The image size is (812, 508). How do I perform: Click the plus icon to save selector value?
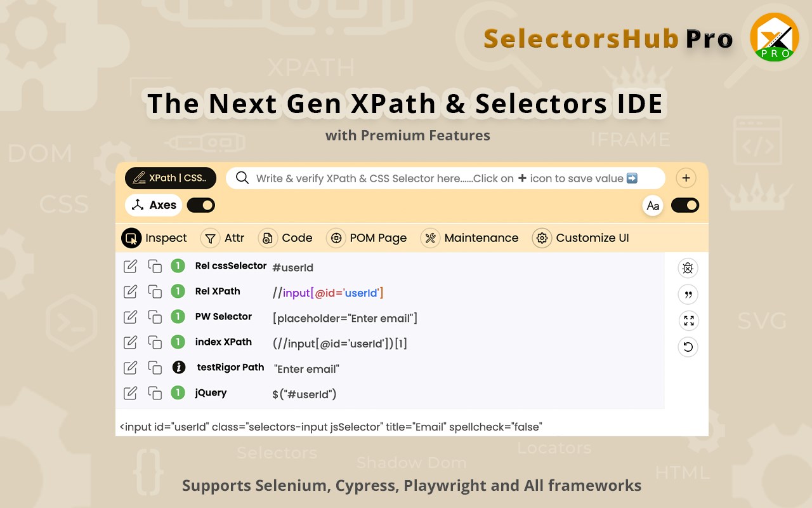[x=686, y=178]
